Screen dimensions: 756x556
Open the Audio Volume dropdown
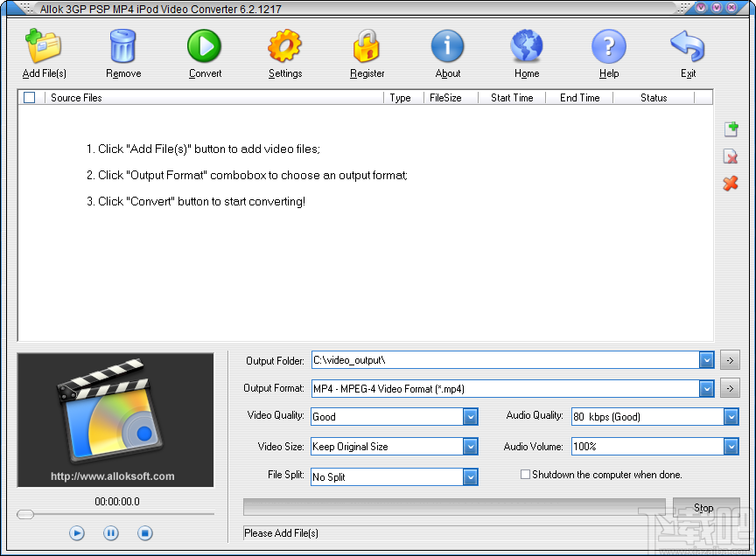point(730,447)
